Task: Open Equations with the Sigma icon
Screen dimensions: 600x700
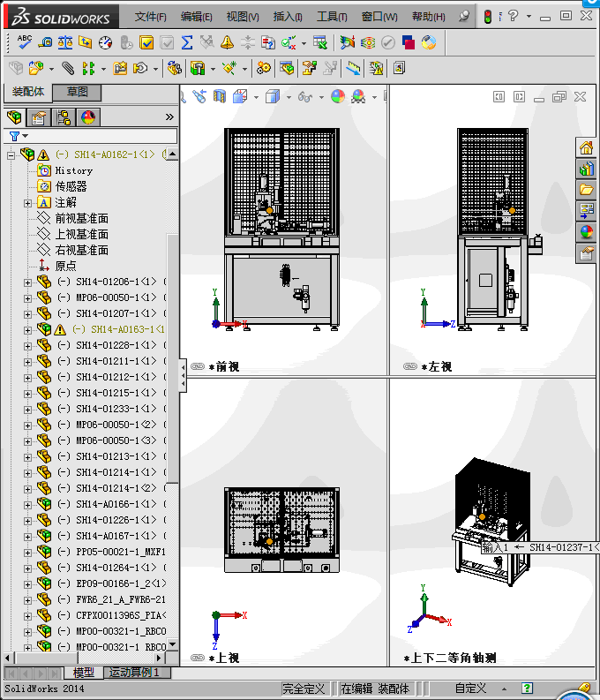Action: (187, 42)
